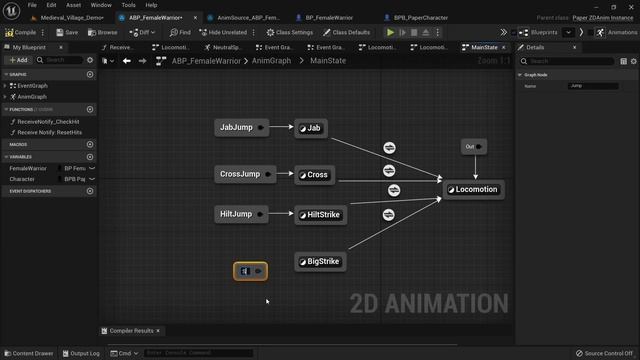The image size is (640, 360).
Task: Select AnimGraph in My Blueprint
Action: (31, 97)
